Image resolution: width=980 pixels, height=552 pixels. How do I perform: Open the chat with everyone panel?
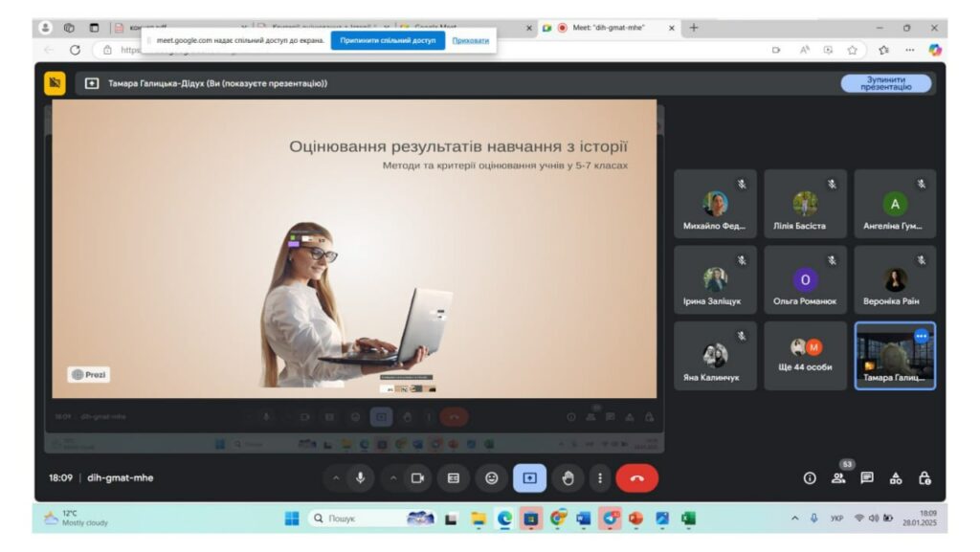(x=867, y=478)
